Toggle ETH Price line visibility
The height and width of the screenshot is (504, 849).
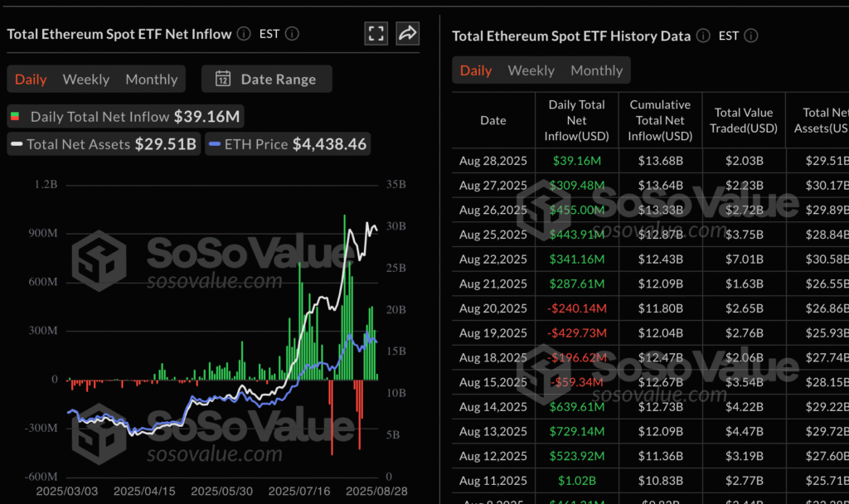click(287, 144)
